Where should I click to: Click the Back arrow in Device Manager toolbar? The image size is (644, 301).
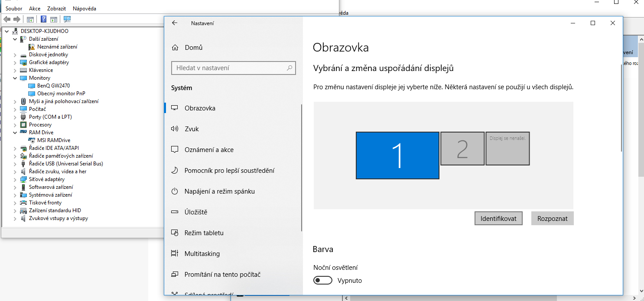point(7,19)
